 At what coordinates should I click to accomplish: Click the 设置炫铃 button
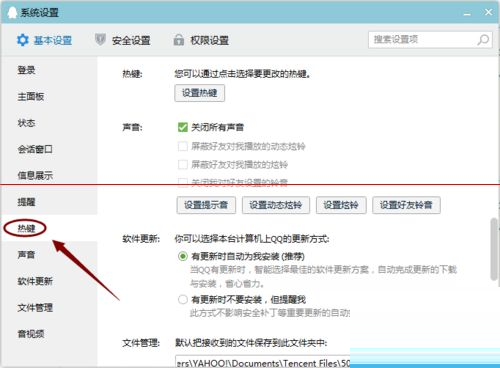(x=341, y=205)
